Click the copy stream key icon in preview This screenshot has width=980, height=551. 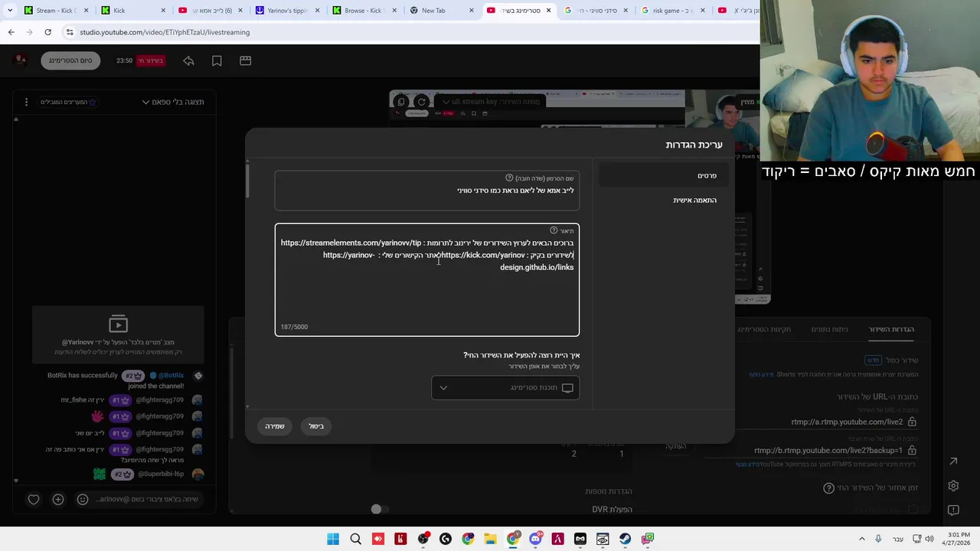401,102
